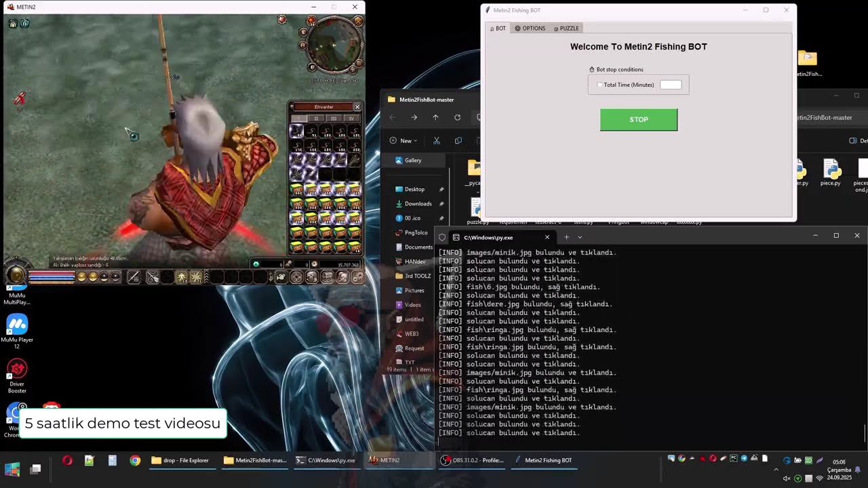Open the terminal tab dropdown chevron
This screenshot has width=868, height=488.
[580, 237]
